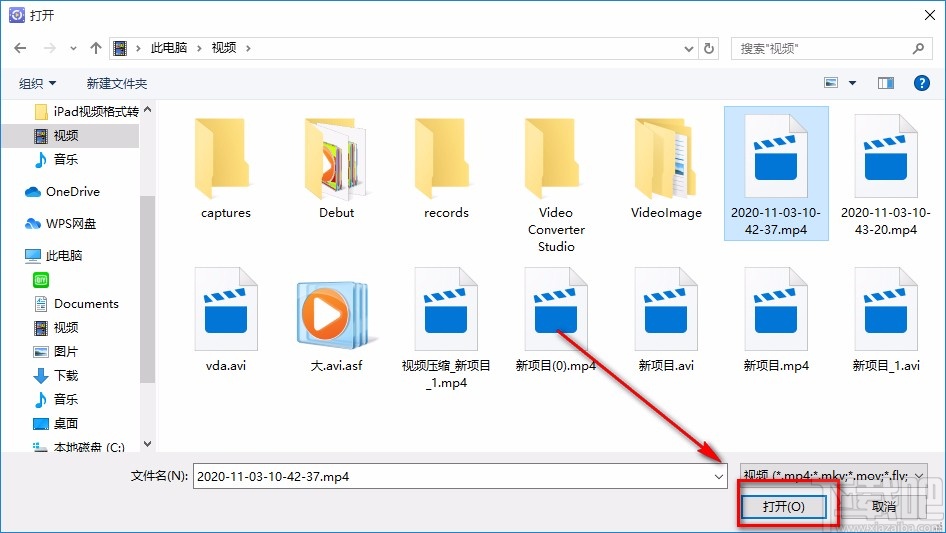This screenshot has width=946, height=533.
Task: Open OneDrive in the navigation pane
Action: (x=62, y=192)
